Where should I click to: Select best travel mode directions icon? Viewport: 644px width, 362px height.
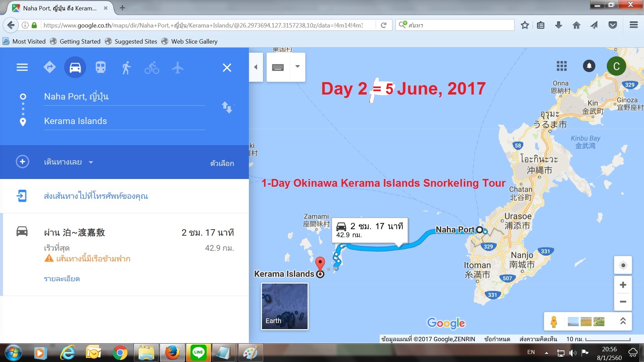click(x=50, y=67)
